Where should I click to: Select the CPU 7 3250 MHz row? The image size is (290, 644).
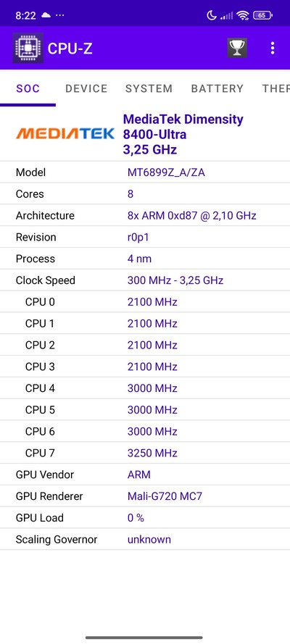point(145,453)
